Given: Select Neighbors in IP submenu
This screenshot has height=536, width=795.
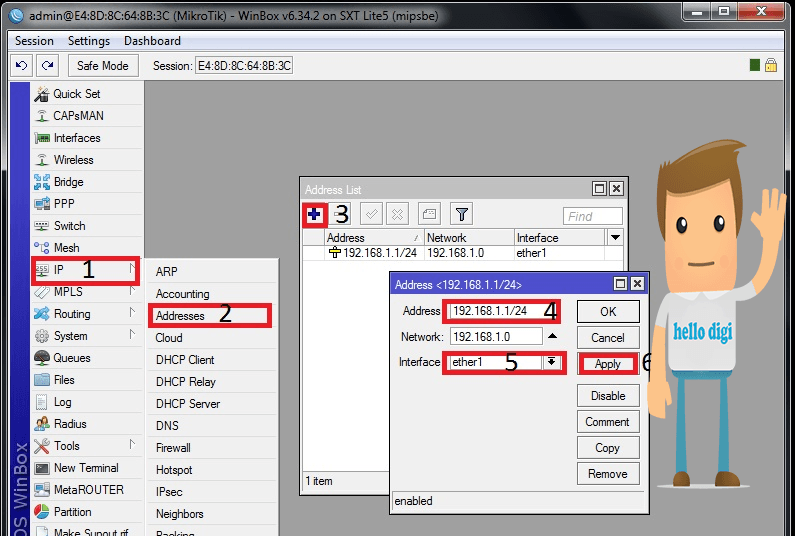Looking at the screenshot, I should 212,514.
